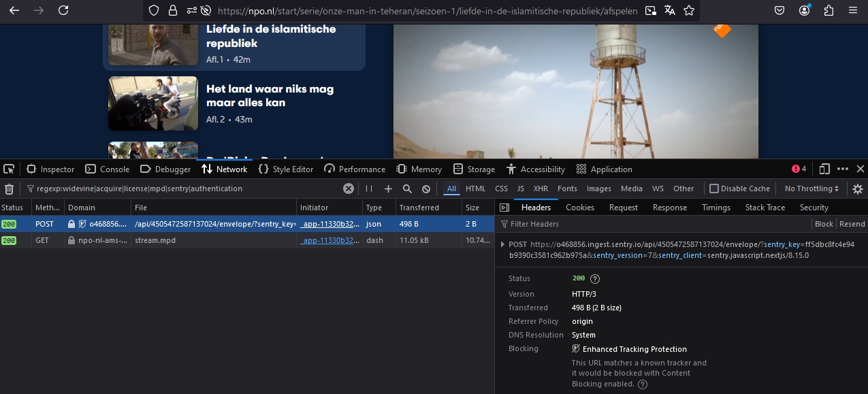Switch to the Inspector panel
The width and height of the screenshot is (868, 394).
coord(50,169)
